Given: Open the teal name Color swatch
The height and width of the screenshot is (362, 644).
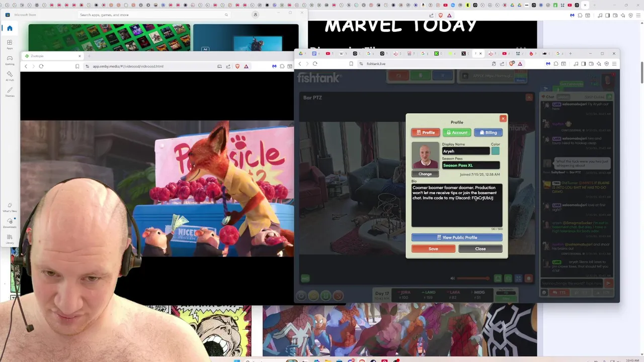Looking at the screenshot, I should click(x=496, y=151).
